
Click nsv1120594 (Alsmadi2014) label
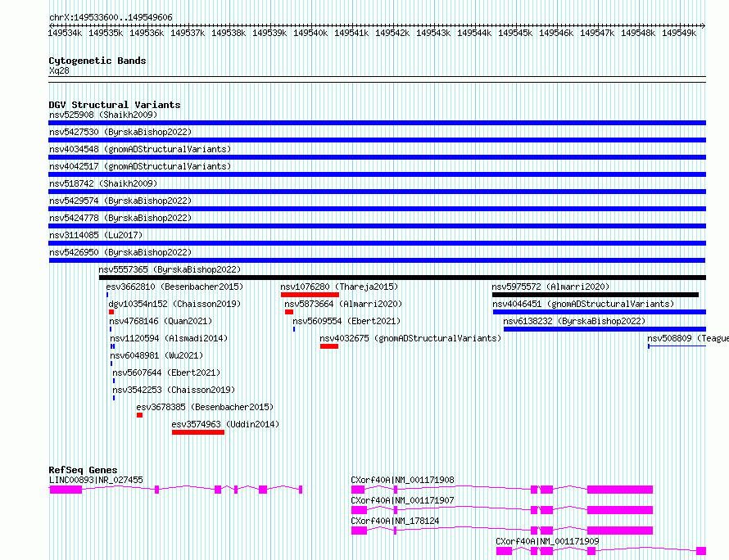tap(169, 338)
